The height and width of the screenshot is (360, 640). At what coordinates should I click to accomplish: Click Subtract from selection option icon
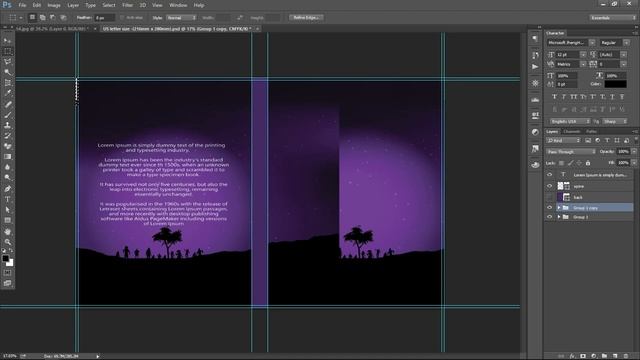pos(53,18)
